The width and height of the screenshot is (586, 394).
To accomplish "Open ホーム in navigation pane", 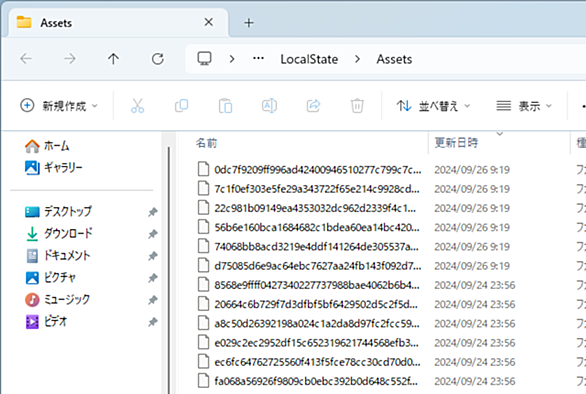I will [47, 146].
